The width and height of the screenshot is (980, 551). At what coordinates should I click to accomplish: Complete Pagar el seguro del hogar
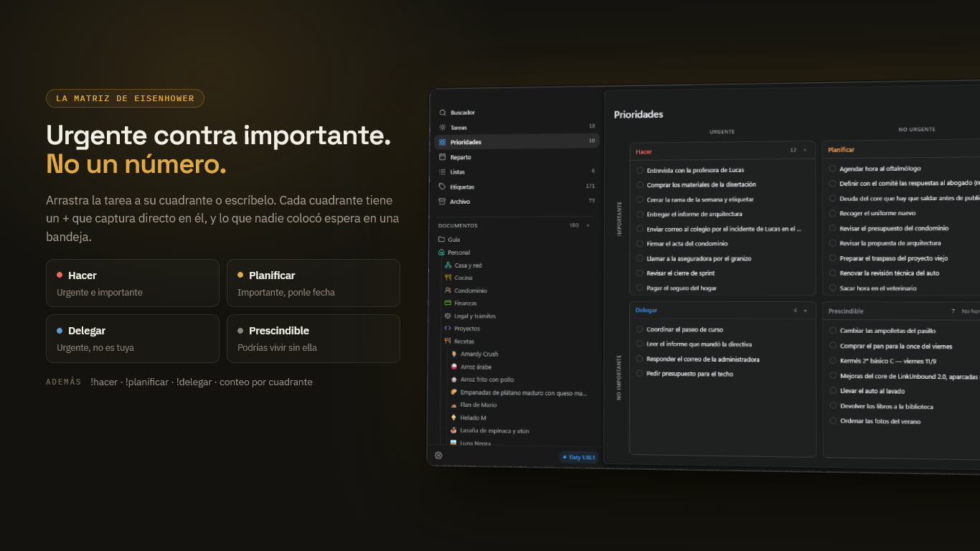(x=640, y=288)
